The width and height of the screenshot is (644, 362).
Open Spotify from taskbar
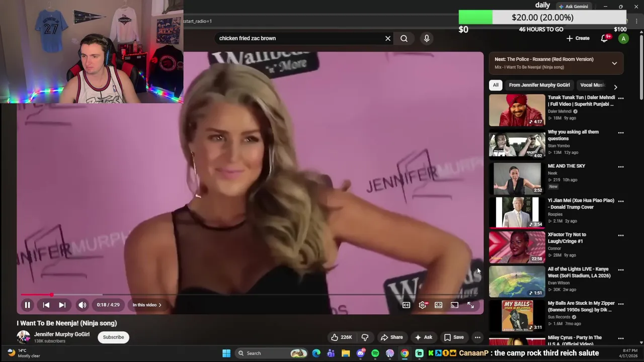[x=375, y=353]
